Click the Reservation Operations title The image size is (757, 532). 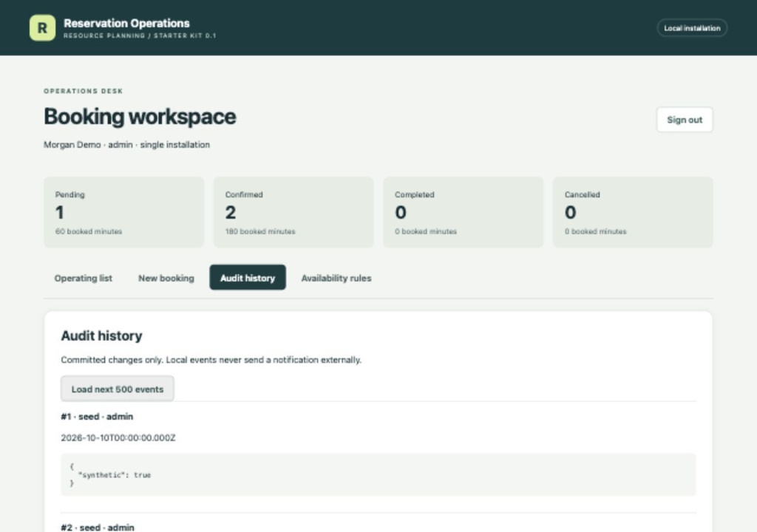click(x=126, y=23)
